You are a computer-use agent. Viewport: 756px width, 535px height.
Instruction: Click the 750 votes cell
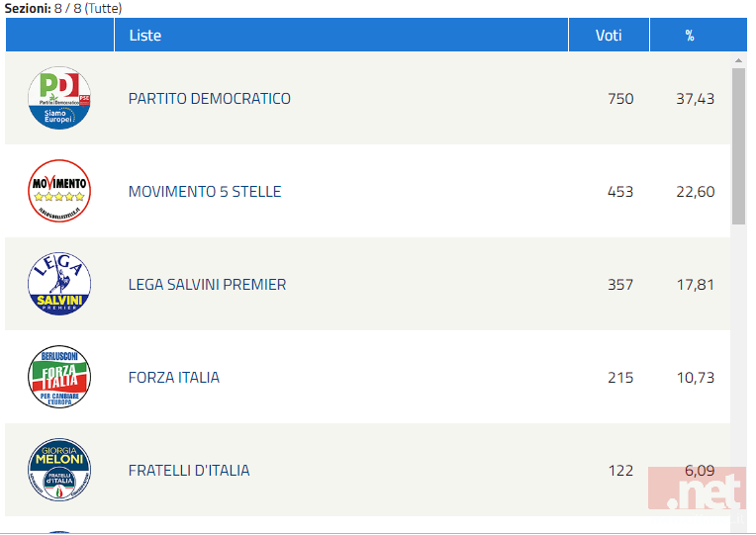(x=620, y=98)
